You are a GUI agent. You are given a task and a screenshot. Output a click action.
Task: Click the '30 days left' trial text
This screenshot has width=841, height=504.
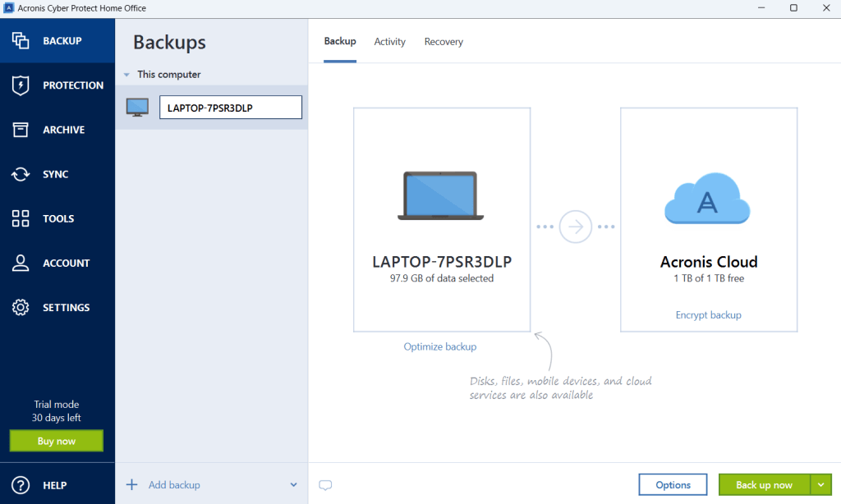tap(57, 418)
